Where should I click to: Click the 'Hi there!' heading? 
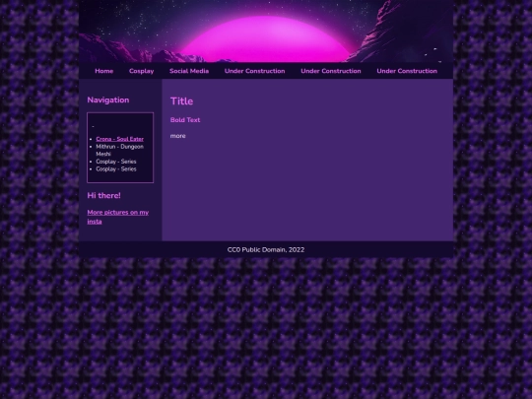click(x=103, y=195)
